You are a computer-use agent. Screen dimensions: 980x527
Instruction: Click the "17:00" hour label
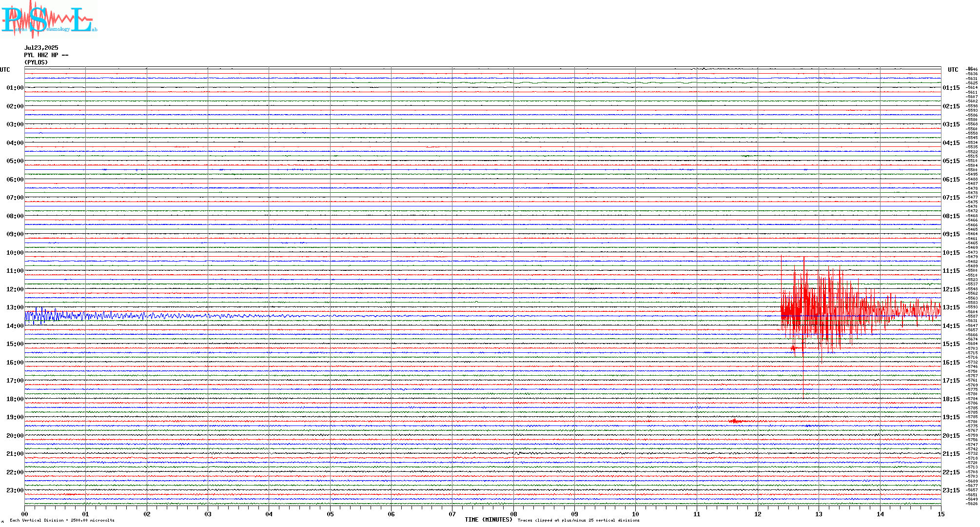pos(15,381)
